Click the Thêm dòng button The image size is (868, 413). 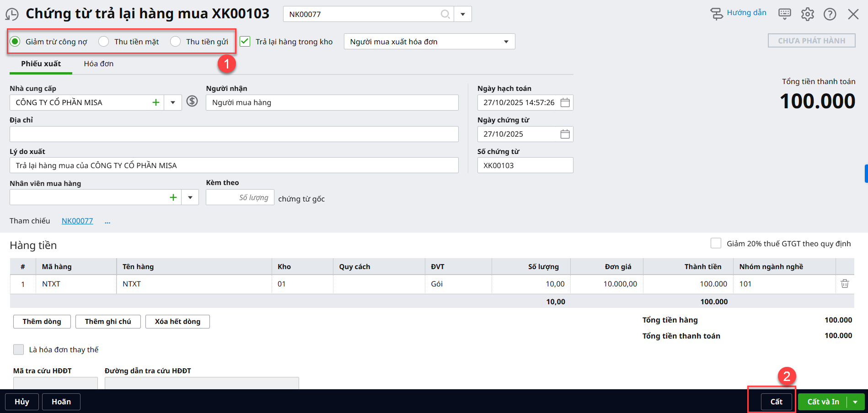click(42, 322)
